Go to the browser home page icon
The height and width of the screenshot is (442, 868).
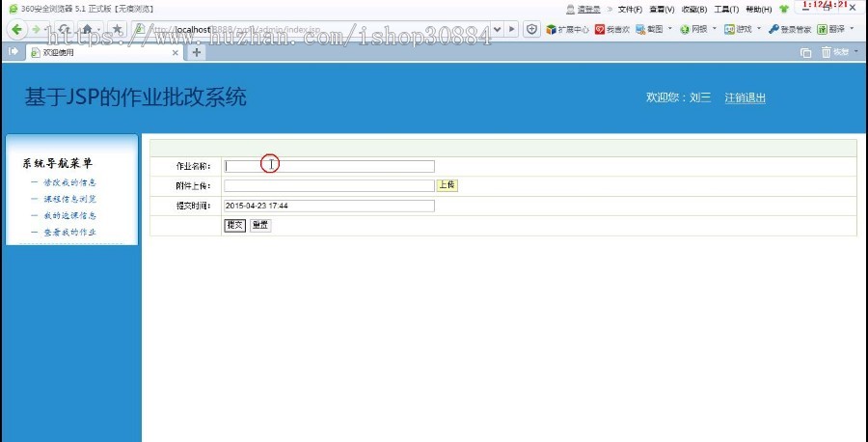tap(87, 29)
